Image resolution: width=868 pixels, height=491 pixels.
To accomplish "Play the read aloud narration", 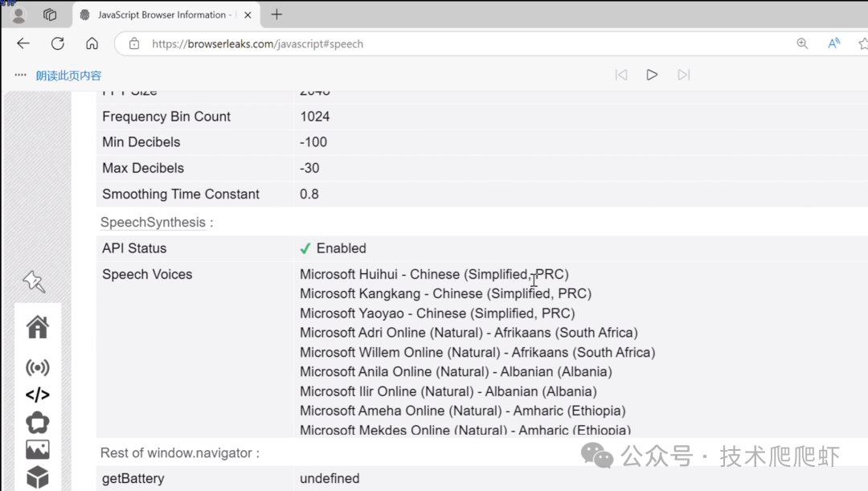I will 652,75.
